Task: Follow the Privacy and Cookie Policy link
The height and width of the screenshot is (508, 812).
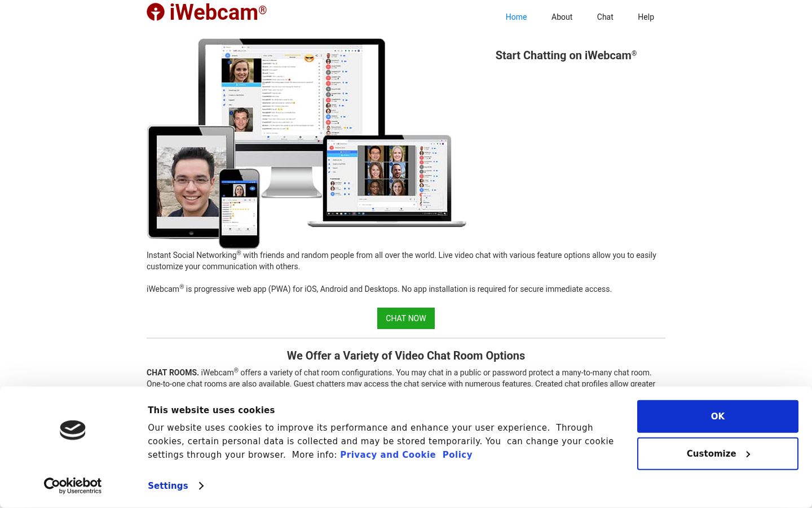Action: 406,455
